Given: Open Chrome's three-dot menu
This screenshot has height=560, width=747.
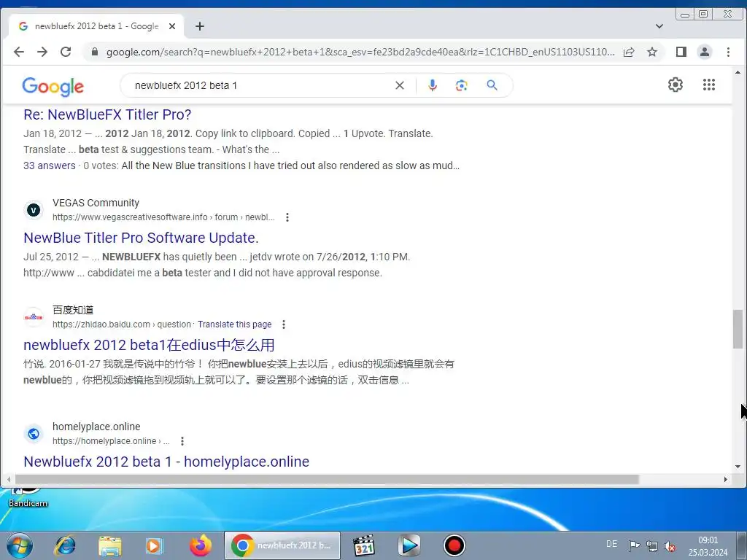Looking at the screenshot, I should point(728,52).
